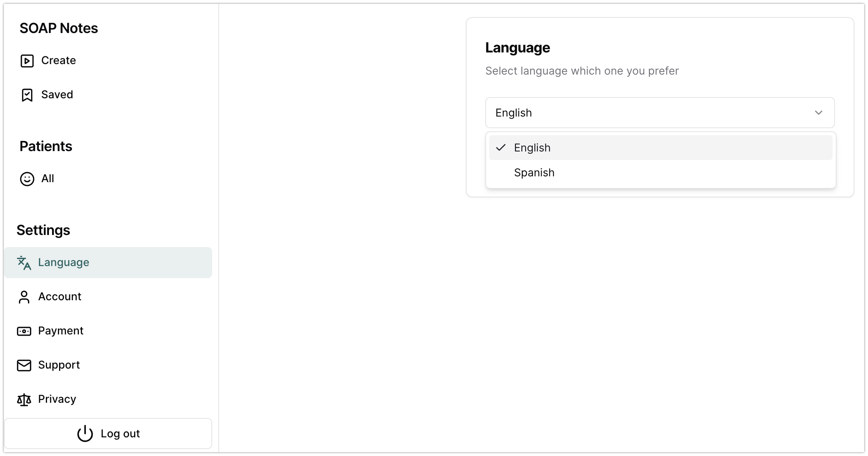
Task: Go to Payment settings page
Action: click(x=61, y=331)
